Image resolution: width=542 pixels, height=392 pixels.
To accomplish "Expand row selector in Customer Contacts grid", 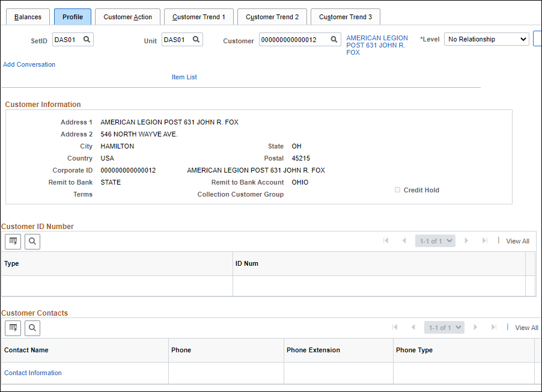I will [444, 327].
